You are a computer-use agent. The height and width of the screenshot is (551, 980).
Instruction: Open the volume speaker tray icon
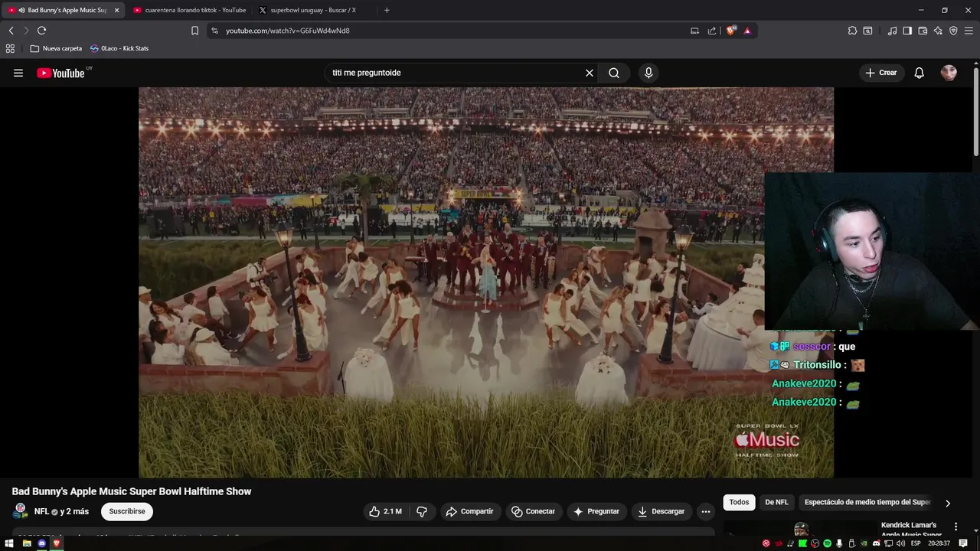click(x=900, y=543)
